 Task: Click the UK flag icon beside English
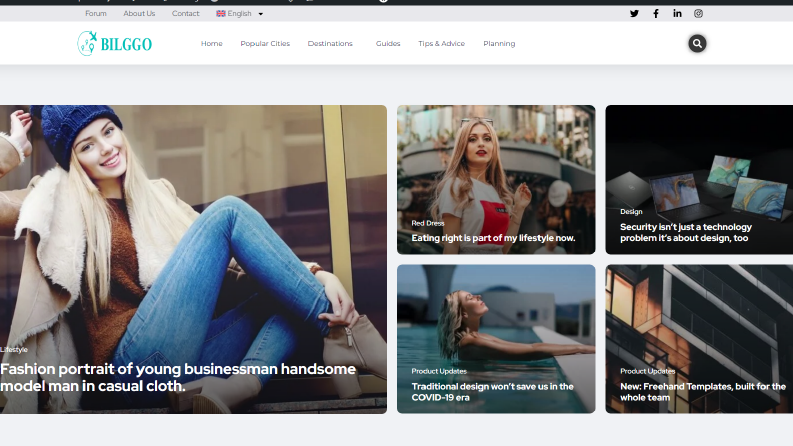221,14
